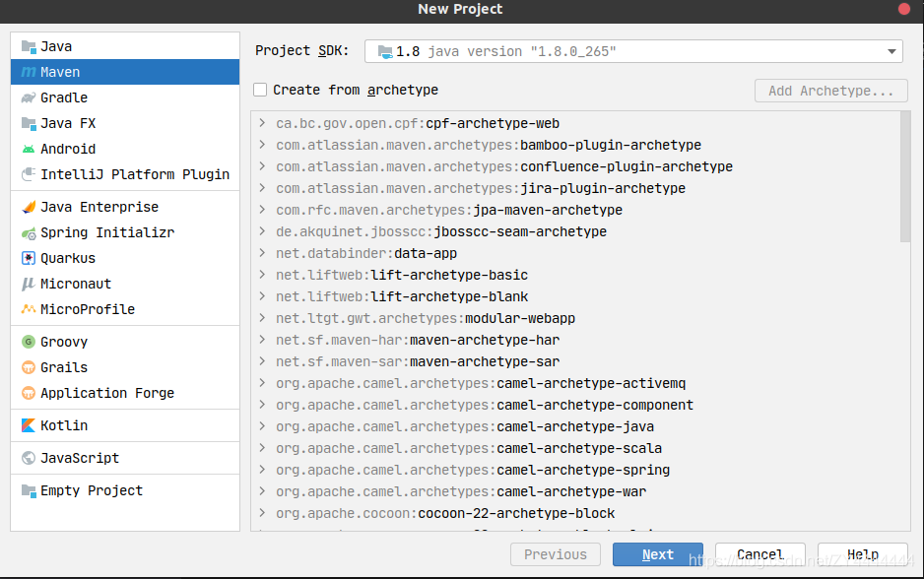Click the Cancel button

[x=759, y=554]
